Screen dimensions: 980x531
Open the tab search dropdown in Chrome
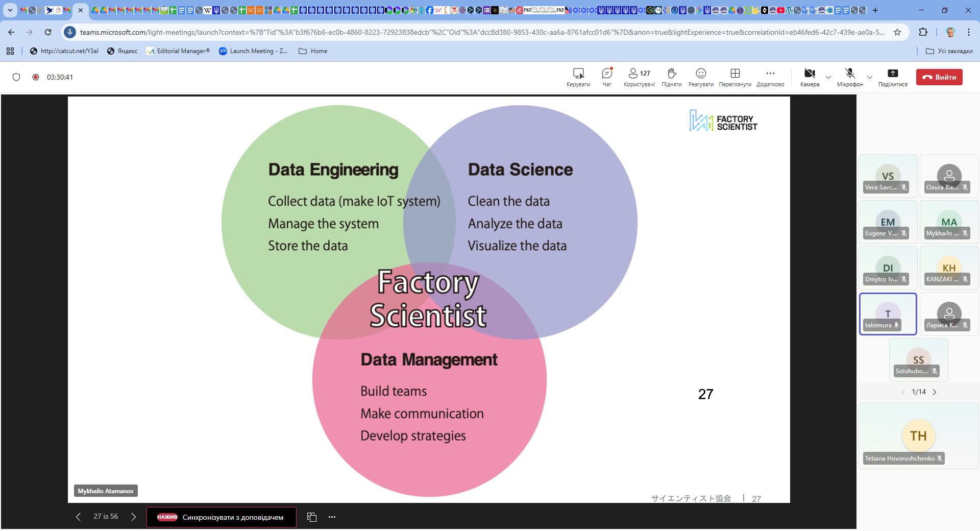(10, 10)
